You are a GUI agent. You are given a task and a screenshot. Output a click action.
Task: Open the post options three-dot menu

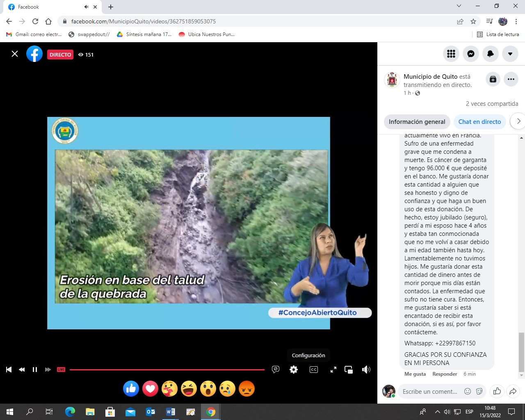pos(511,79)
